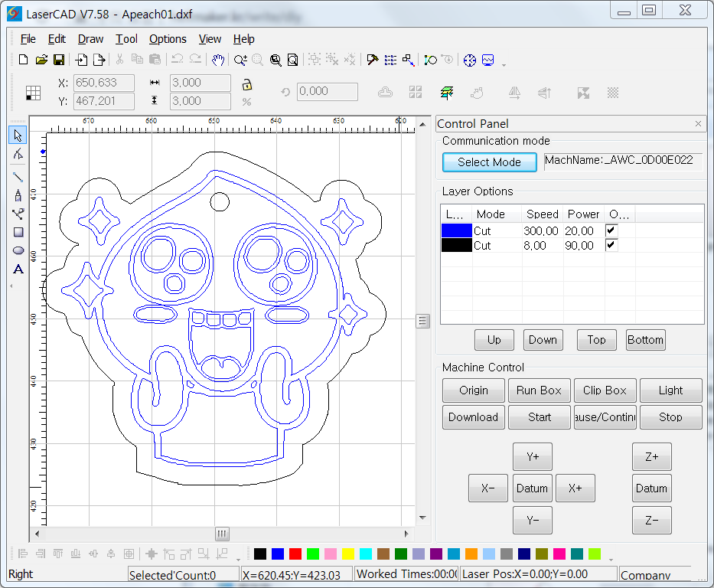714x588 pixels.
Task: Select the Rectangle drawing tool
Action: coord(18,232)
